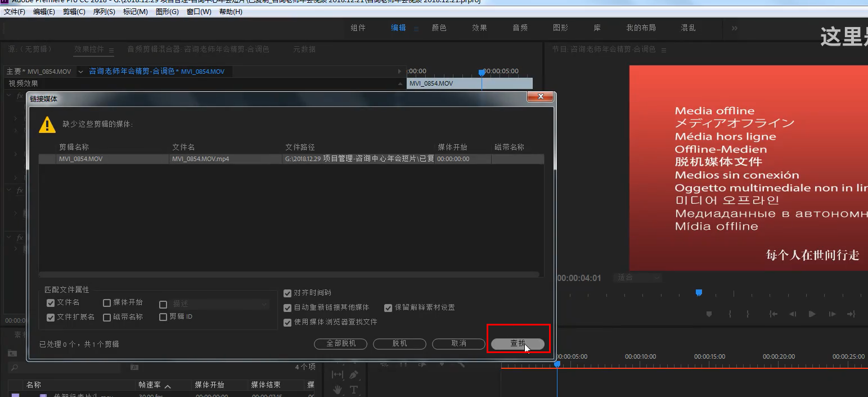Screen dimensions: 868x397
Task: Click warning triangle icon in Link Media dialog
Action: [x=47, y=124]
